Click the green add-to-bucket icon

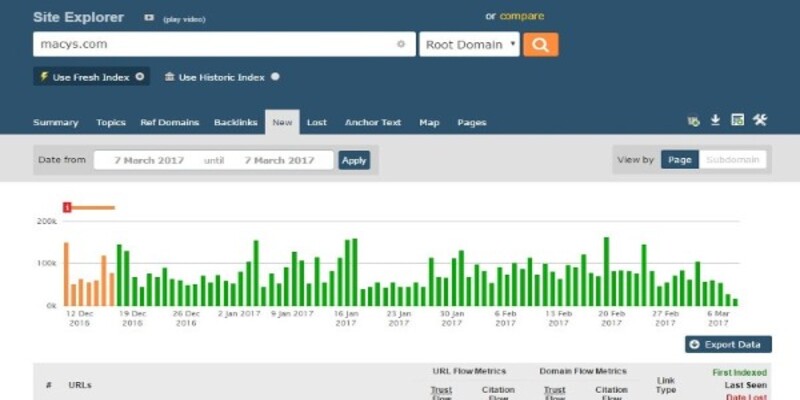[x=693, y=121]
